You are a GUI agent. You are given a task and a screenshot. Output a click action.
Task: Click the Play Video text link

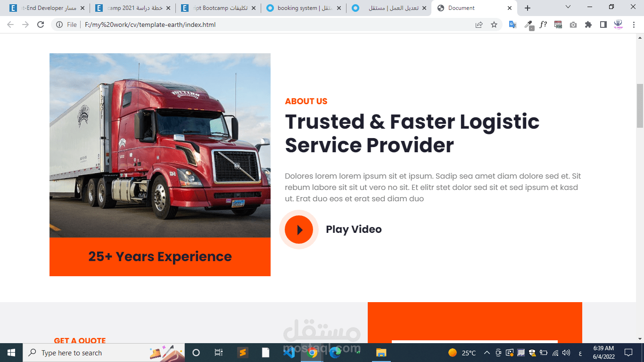pyautogui.click(x=354, y=230)
